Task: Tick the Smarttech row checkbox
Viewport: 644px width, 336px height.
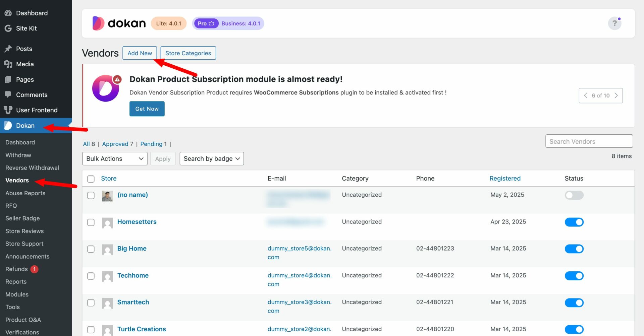Action: (91, 303)
